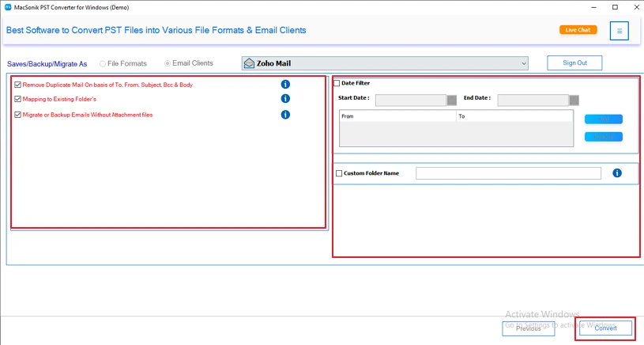Click the MacSonik app icon in title bar
This screenshot has width=644, height=345.
pyautogui.click(x=8, y=7)
